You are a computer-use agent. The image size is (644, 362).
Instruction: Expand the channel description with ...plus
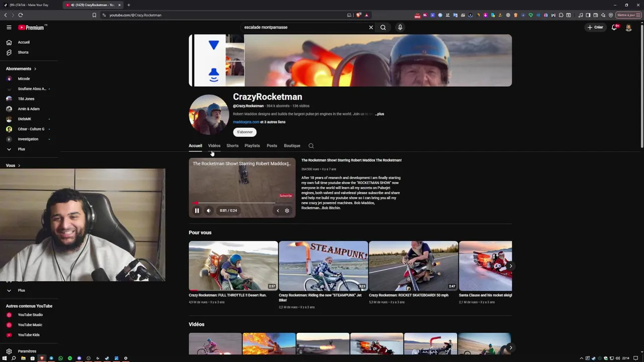tap(379, 114)
